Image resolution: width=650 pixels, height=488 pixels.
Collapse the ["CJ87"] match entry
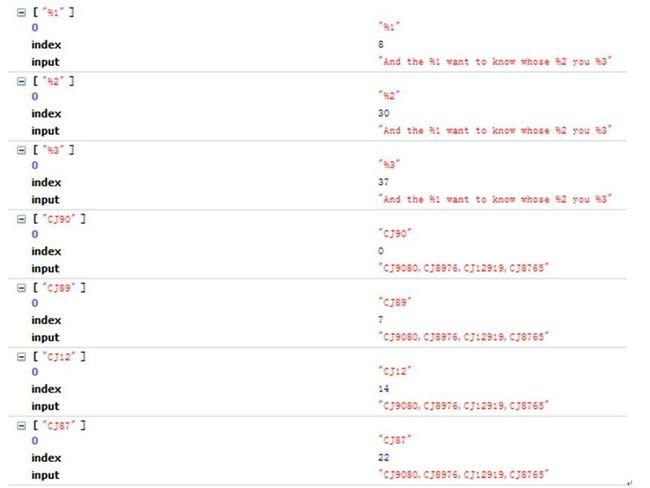pyautogui.click(x=21, y=426)
